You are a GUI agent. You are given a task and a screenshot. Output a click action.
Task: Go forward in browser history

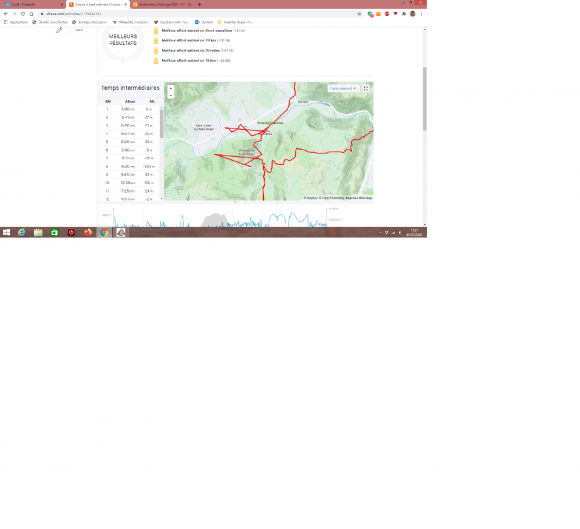click(x=14, y=14)
